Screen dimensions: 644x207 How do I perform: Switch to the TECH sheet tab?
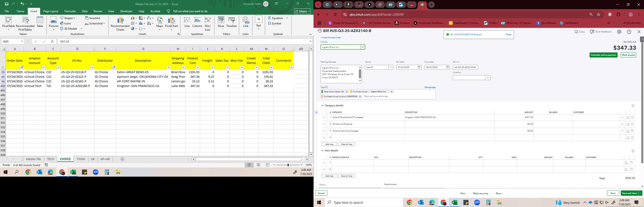point(50,159)
